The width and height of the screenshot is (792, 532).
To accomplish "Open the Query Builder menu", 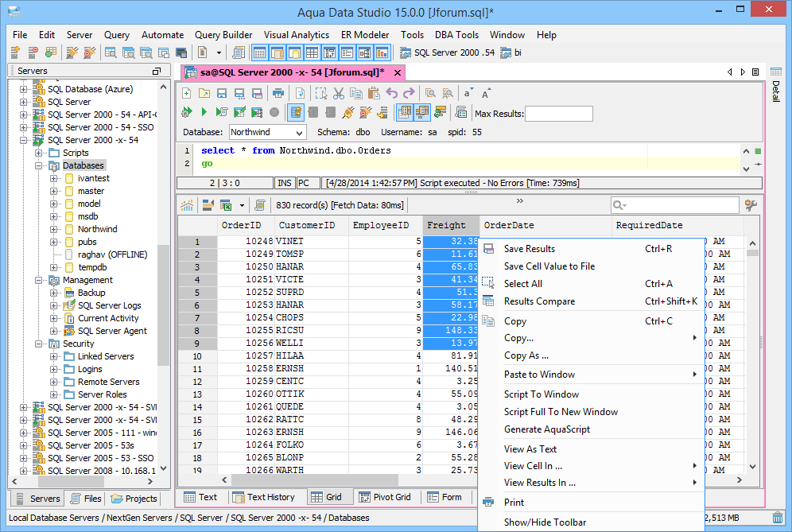I will pos(223,35).
